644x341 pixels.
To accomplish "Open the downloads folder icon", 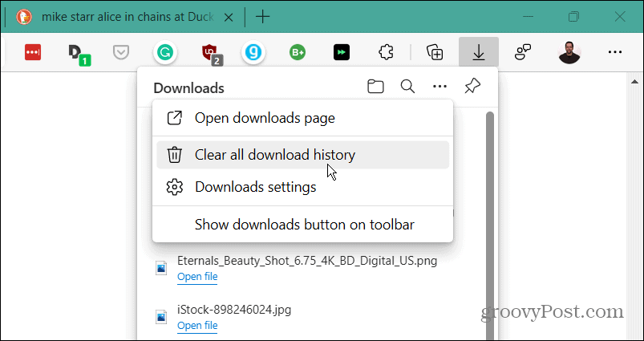I will point(375,87).
